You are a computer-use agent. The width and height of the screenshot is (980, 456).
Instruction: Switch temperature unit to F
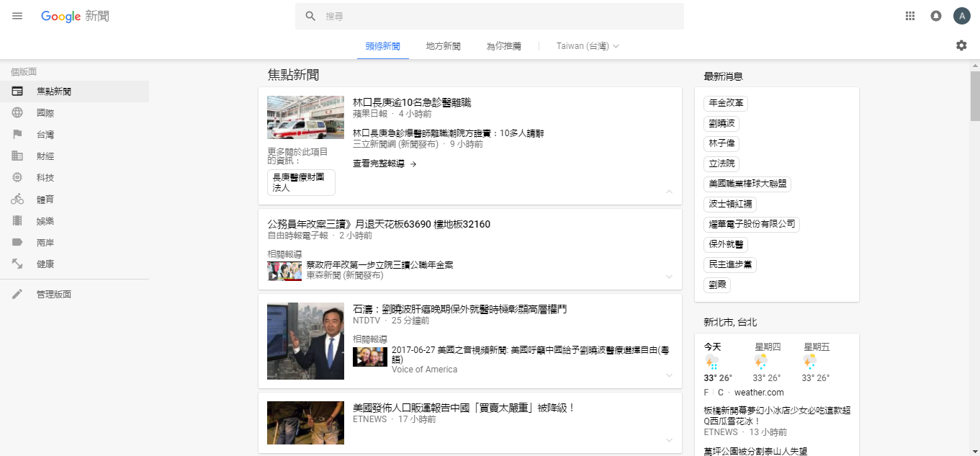point(706,393)
